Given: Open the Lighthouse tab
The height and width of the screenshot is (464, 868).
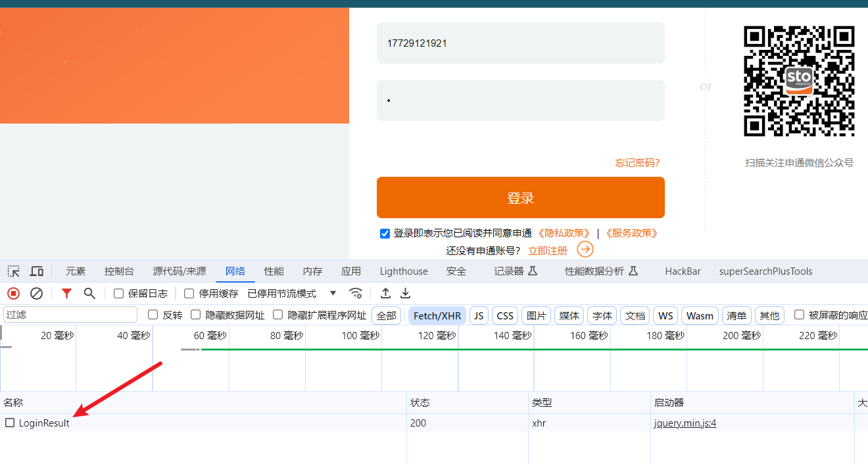Looking at the screenshot, I should pos(404,271).
